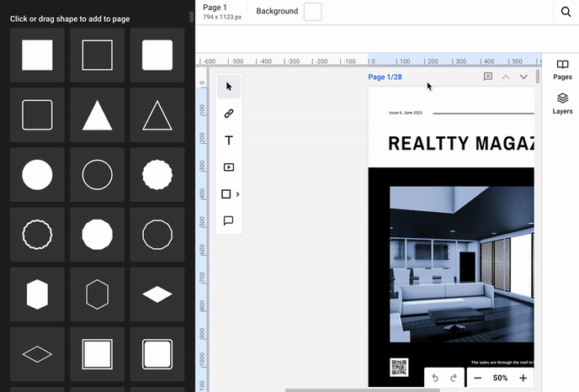Select the REALTTY MAGAZ headline text
Screen dimensions: 579x392
coord(461,143)
